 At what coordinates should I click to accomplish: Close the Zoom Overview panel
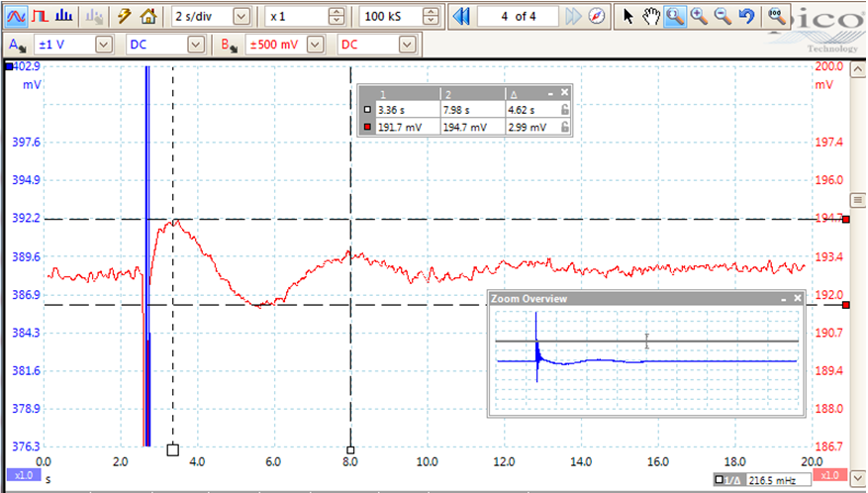[798, 298]
